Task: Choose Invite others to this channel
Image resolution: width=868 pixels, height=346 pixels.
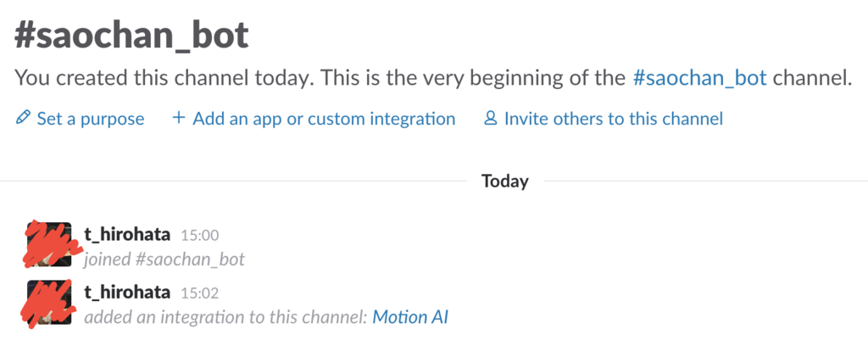Action: pyautogui.click(x=613, y=119)
